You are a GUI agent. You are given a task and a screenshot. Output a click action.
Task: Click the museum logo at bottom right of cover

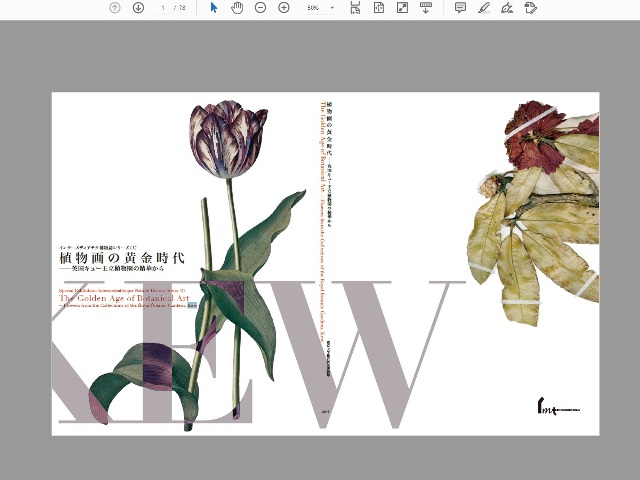coord(558,406)
